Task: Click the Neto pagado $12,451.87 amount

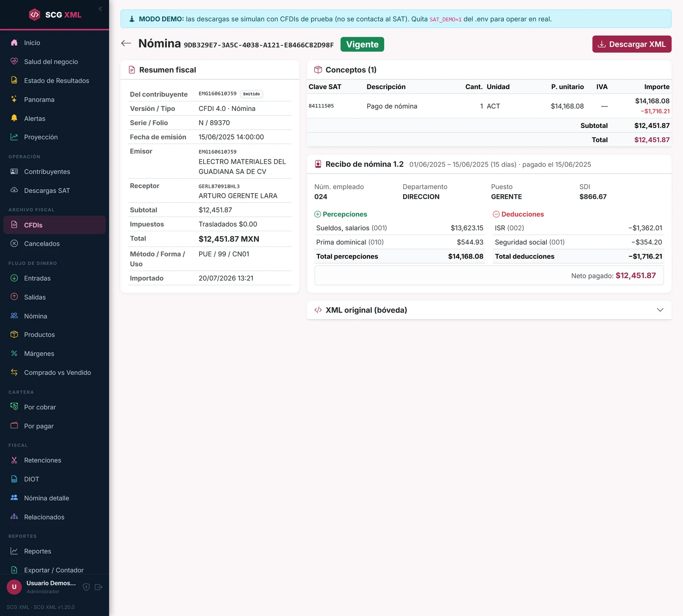Action: point(636,276)
